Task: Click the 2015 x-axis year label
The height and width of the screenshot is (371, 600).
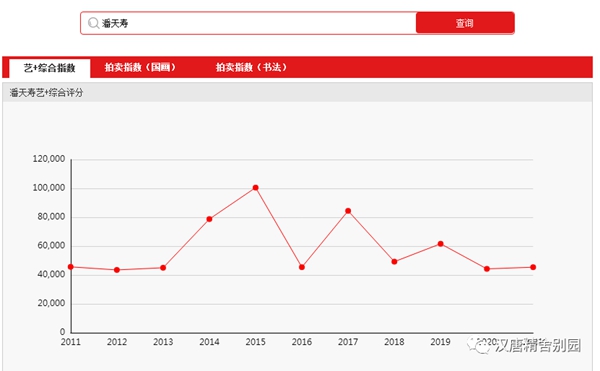Action: (x=256, y=342)
